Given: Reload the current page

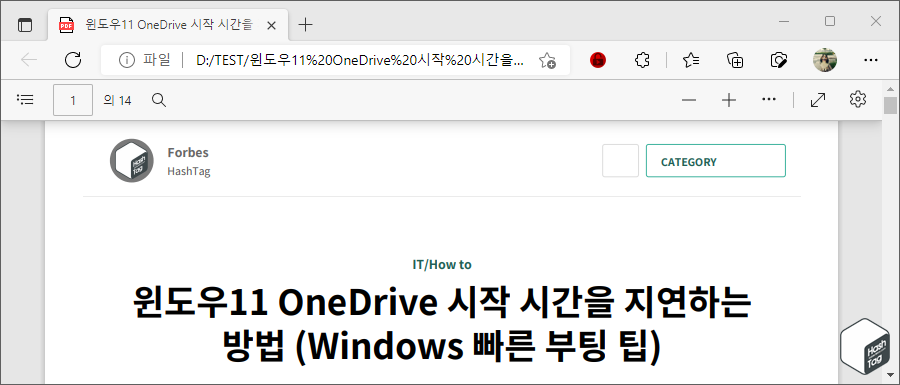Looking at the screenshot, I should (73, 60).
